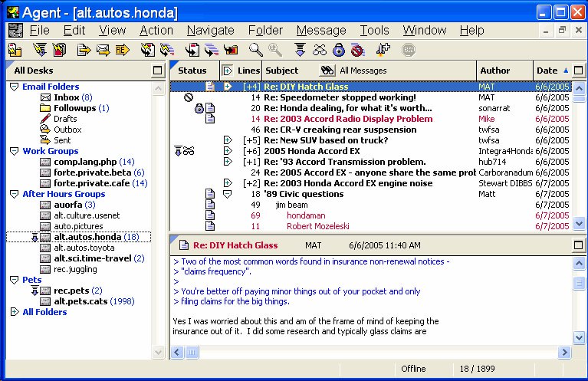Click the magnifying glass search icon in toolbar
The width and height of the screenshot is (588, 381).
tap(255, 50)
